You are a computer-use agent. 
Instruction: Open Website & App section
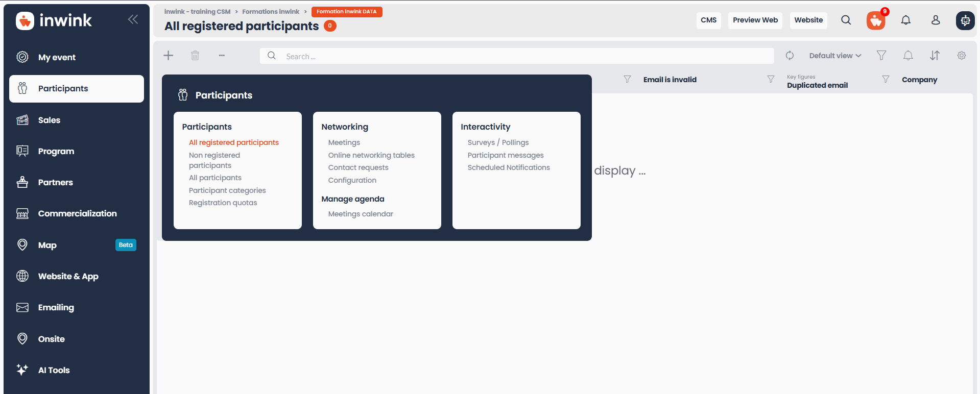pyautogui.click(x=77, y=276)
